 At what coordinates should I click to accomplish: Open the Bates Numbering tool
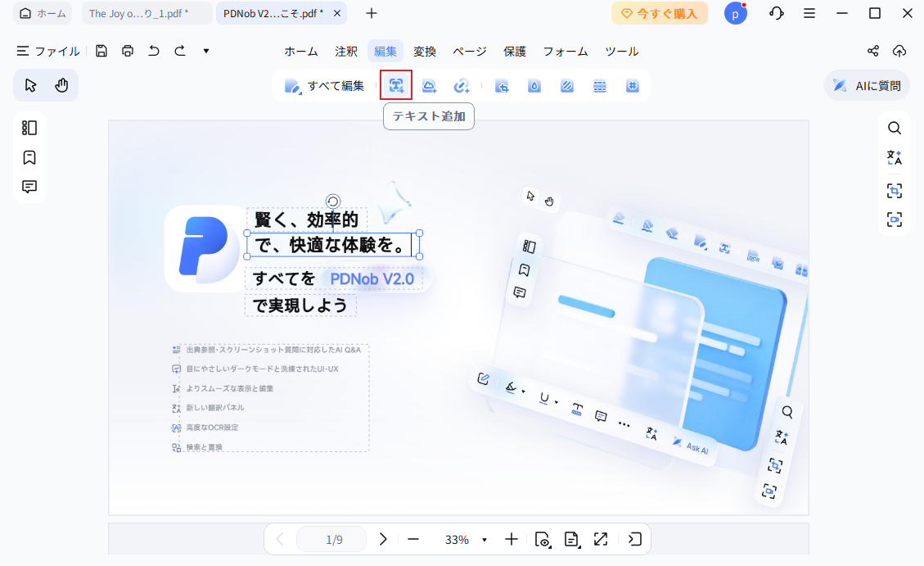632,85
